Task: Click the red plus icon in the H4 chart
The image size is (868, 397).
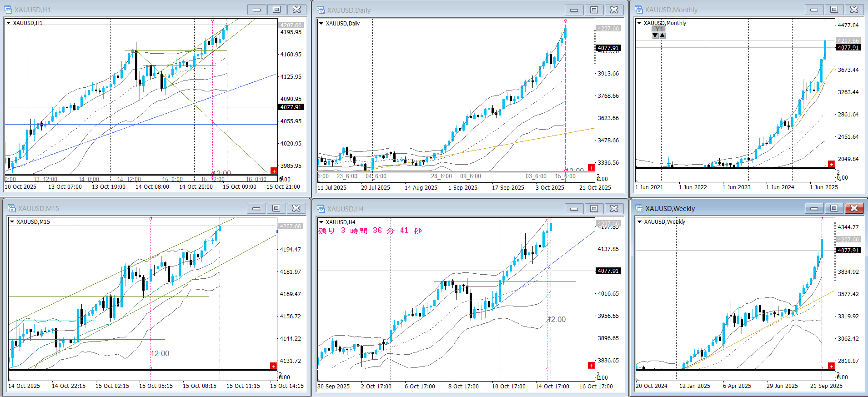Action: click(x=591, y=366)
